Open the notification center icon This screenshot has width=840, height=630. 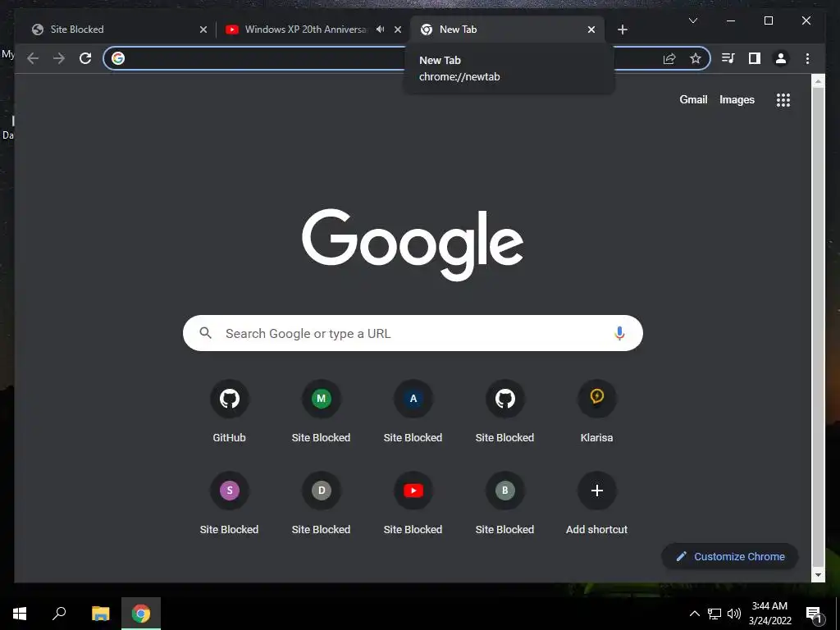815,614
